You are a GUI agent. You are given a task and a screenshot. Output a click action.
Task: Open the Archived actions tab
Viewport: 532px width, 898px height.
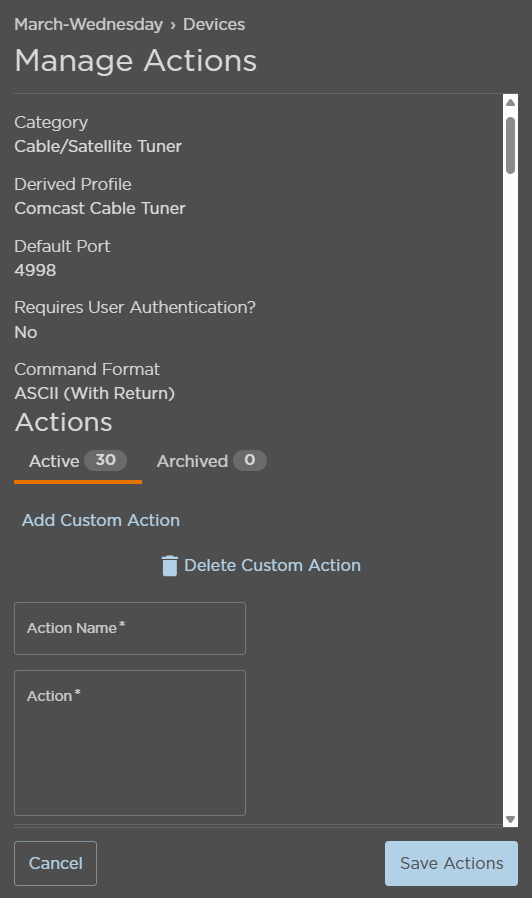tap(211, 461)
